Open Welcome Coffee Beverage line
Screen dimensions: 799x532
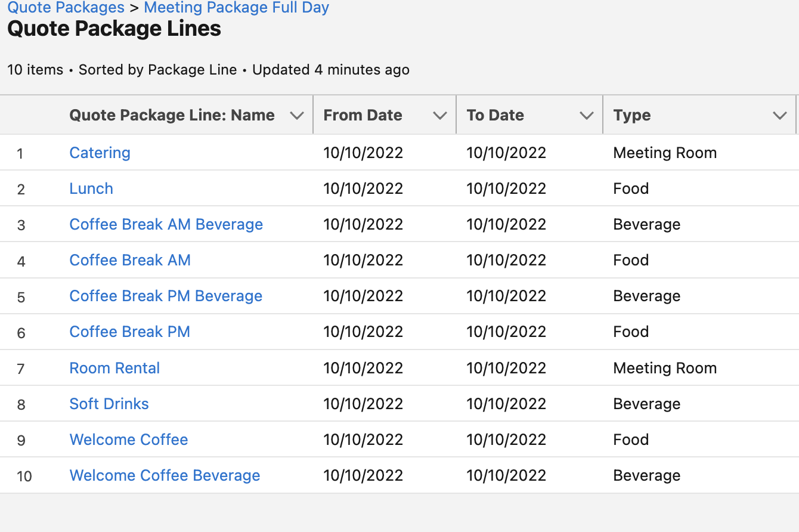[165, 475]
